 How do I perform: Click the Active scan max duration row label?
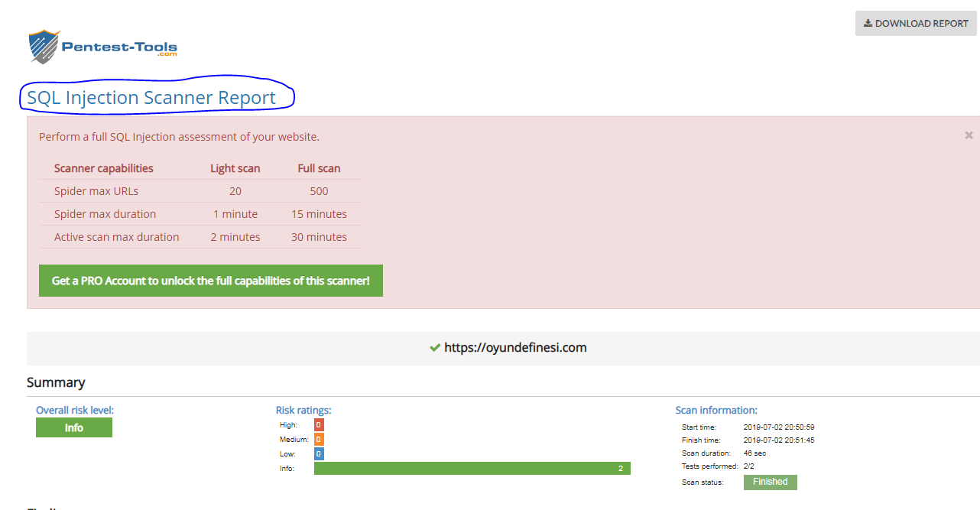[116, 237]
